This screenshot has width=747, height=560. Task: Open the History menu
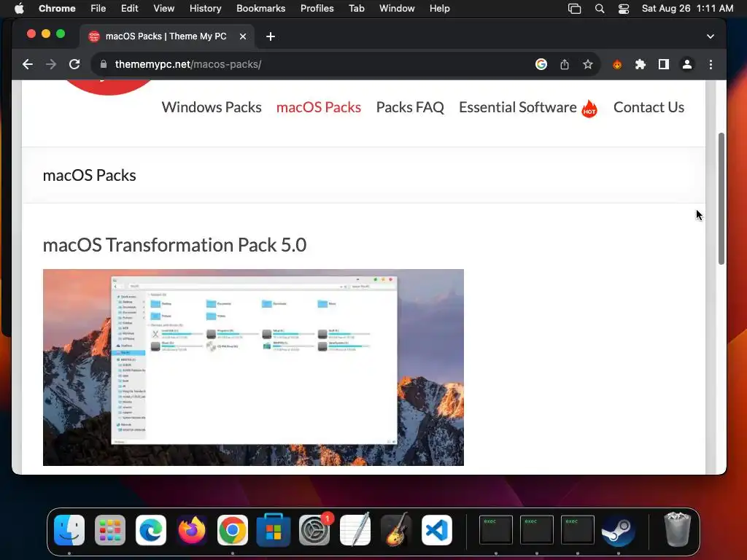[x=205, y=8]
